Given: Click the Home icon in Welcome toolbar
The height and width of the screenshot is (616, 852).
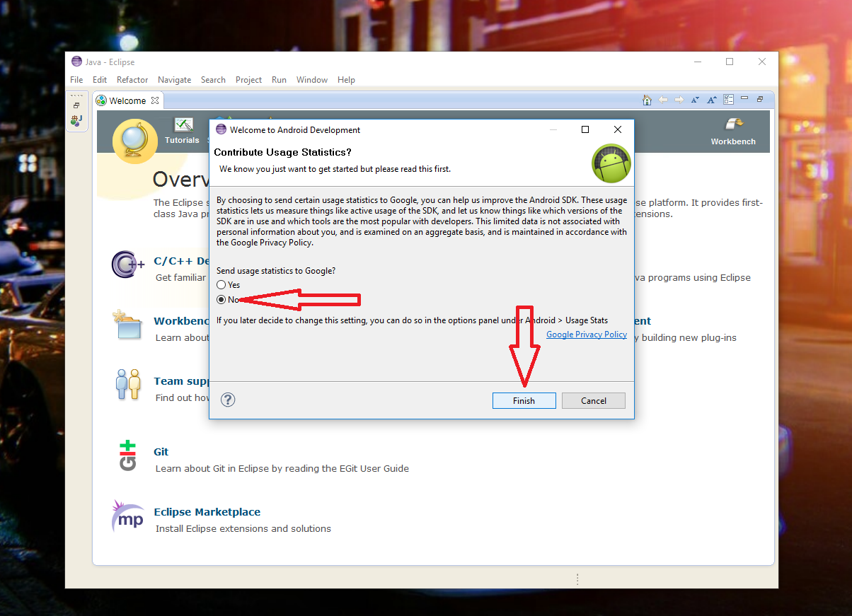Looking at the screenshot, I should (x=646, y=100).
